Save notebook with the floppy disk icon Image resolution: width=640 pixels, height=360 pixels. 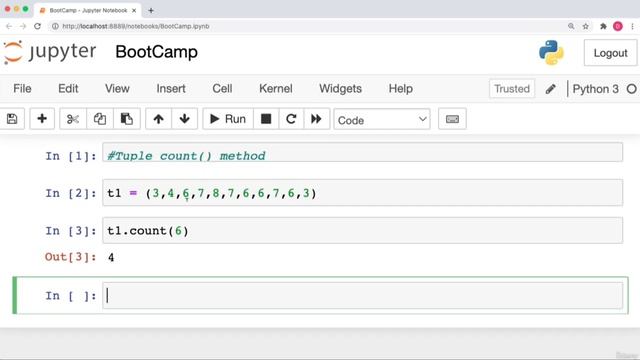tap(12, 119)
